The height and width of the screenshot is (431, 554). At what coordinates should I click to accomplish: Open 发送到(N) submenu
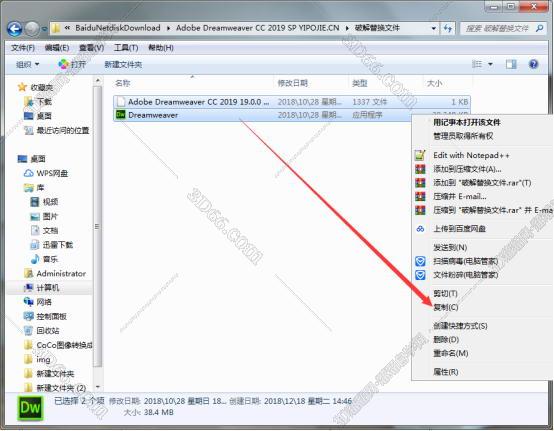[x=450, y=247]
